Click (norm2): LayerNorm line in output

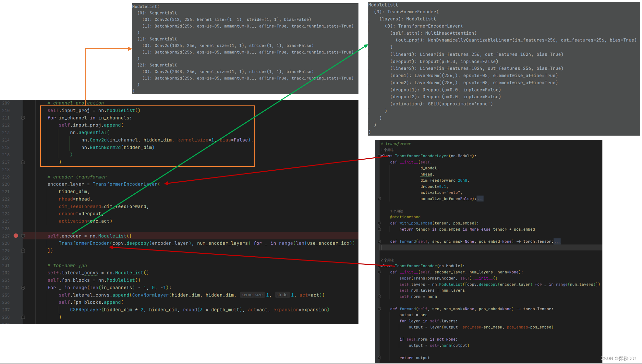pyautogui.click(x=474, y=83)
